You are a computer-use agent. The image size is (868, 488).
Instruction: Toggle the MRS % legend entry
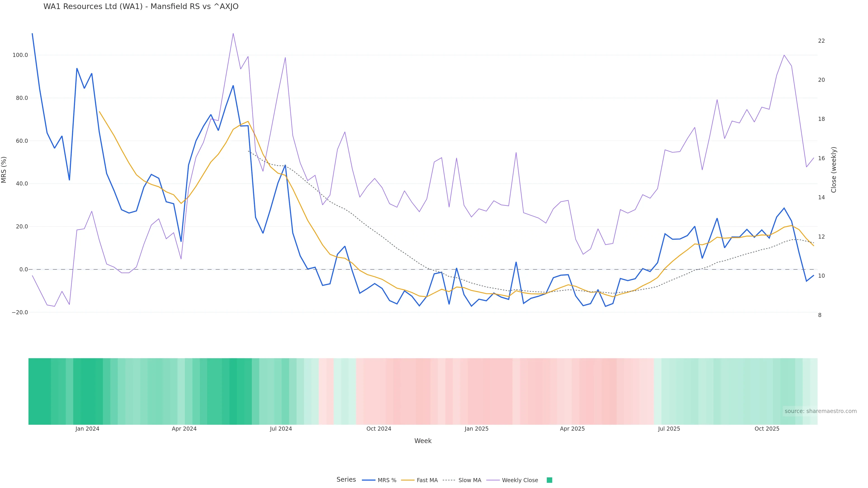(387, 480)
